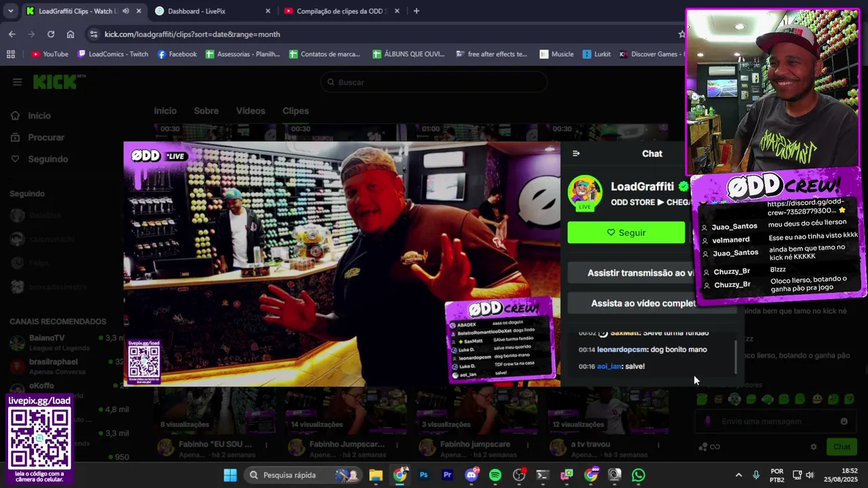Mute the LoadGraffiti Clips tab audio icon
Viewport: 868px width, 488px height.
tap(125, 11)
